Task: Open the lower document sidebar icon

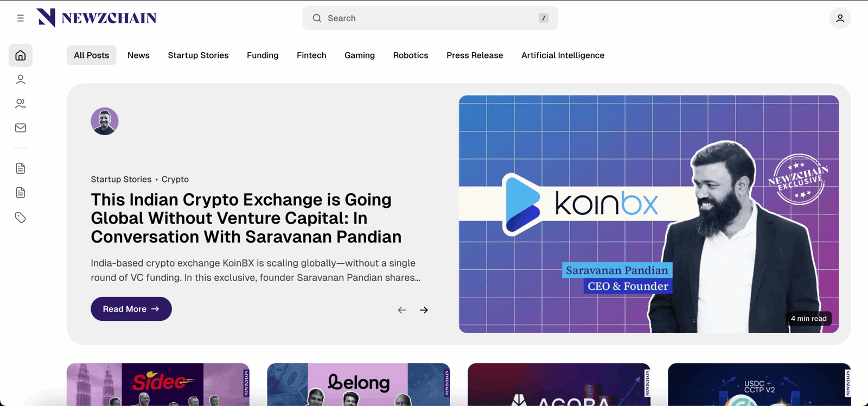Action: click(21, 192)
